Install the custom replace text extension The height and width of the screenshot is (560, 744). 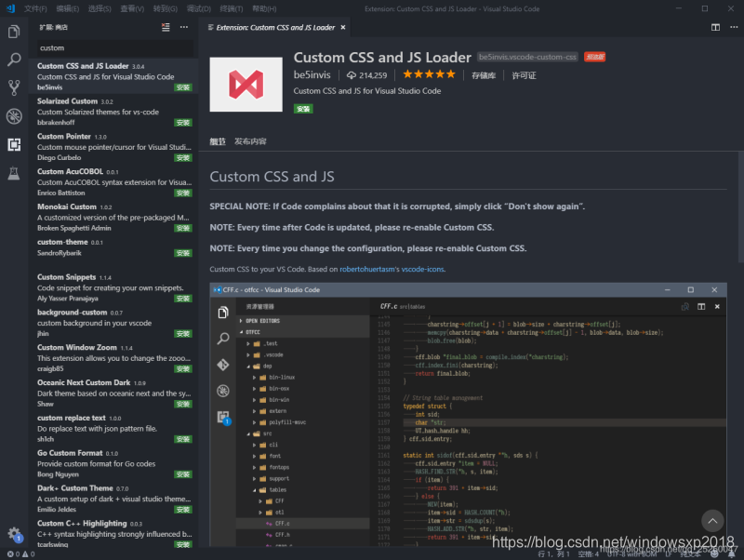[x=182, y=439]
